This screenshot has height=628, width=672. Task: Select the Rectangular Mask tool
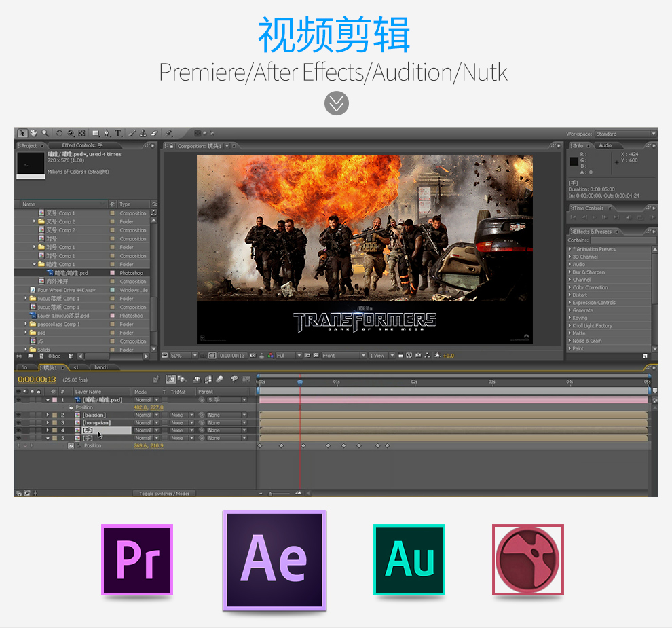coord(96,133)
